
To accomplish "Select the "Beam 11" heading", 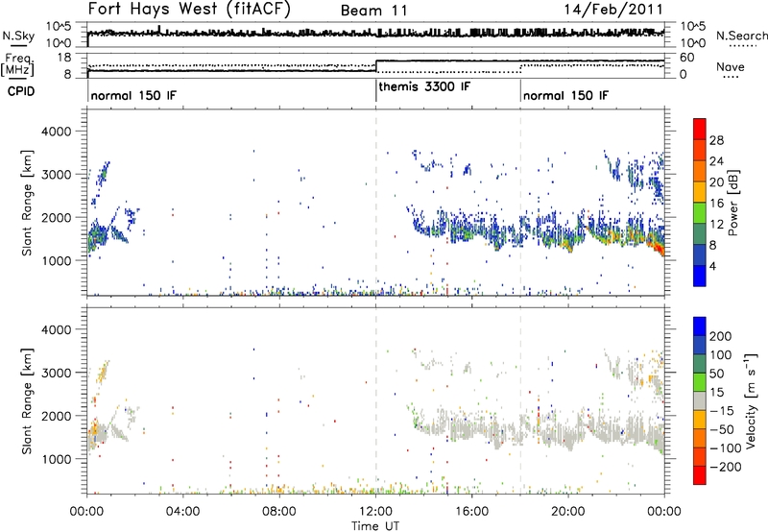I will [x=373, y=11].
